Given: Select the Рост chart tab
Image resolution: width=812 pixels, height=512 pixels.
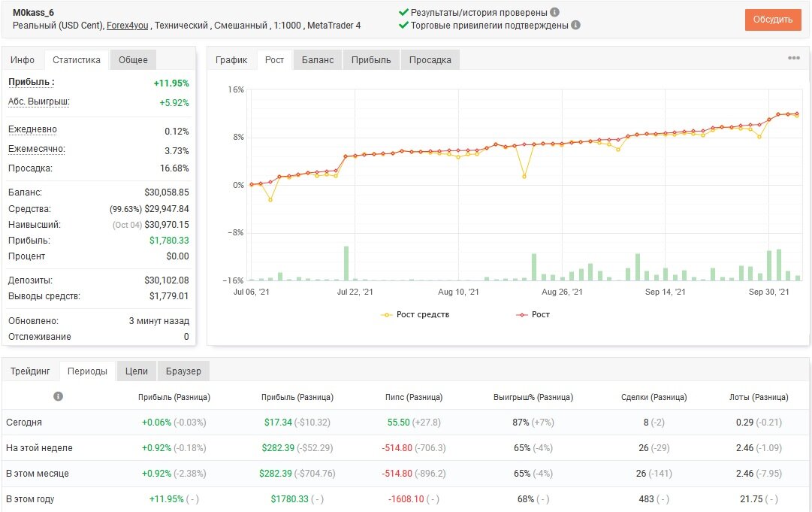Looking at the screenshot, I should coord(274,59).
